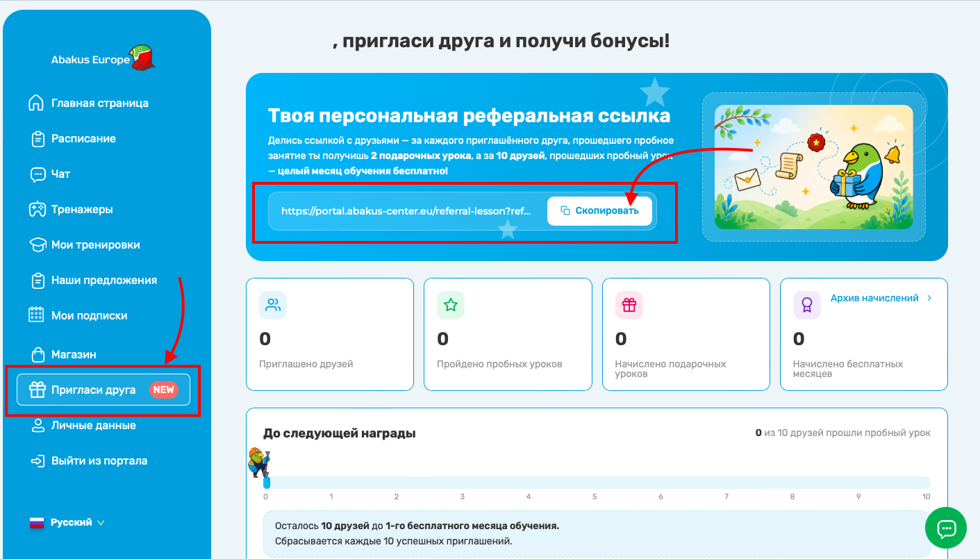Open the green chat support widget
The image size is (980, 559).
[x=946, y=528]
